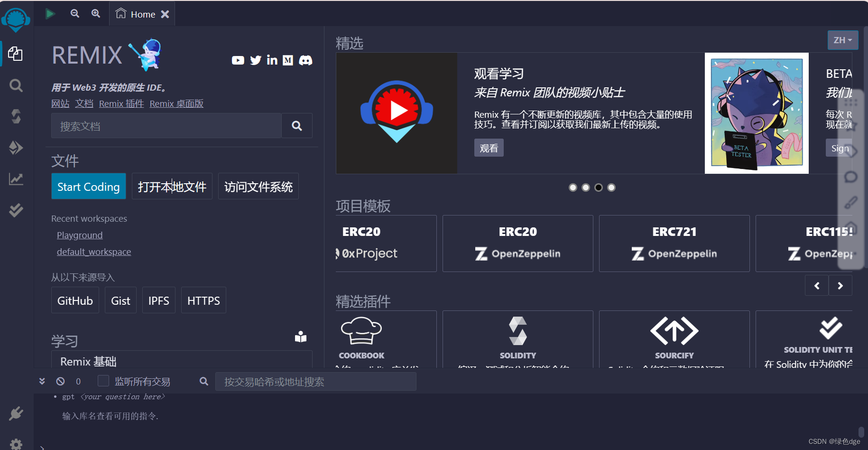Click the Start Coding button
The width and height of the screenshot is (868, 450).
(89, 187)
